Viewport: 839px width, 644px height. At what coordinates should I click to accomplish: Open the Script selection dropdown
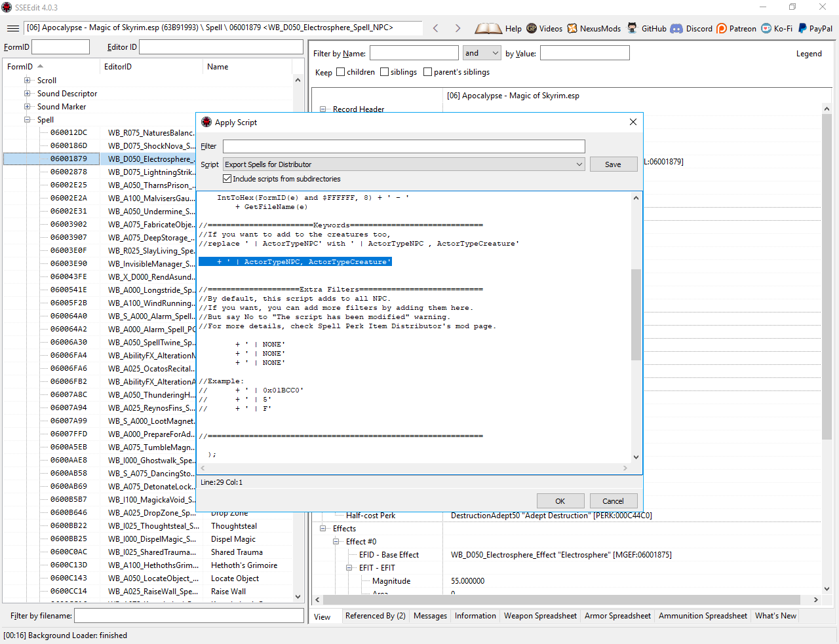[579, 164]
